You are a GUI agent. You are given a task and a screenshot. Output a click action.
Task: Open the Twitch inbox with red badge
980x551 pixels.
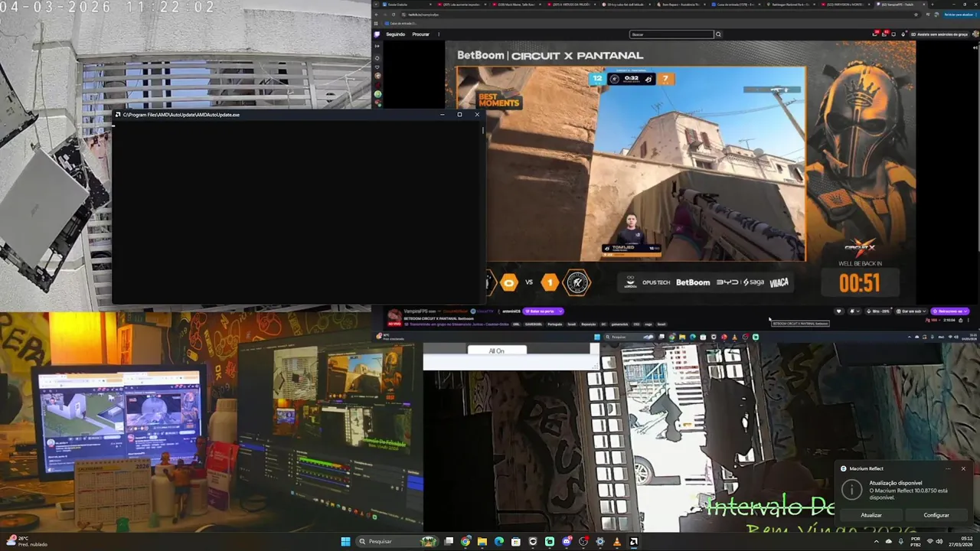[884, 34]
